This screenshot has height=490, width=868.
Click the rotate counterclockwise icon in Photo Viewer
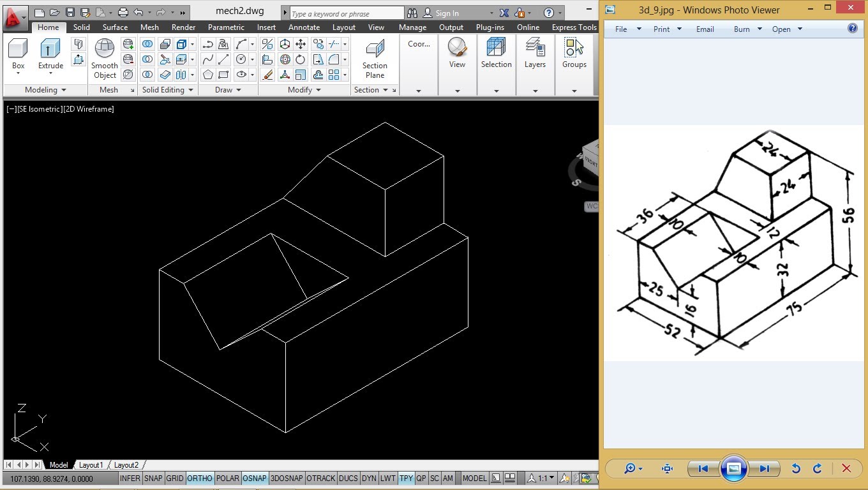tap(796, 468)
